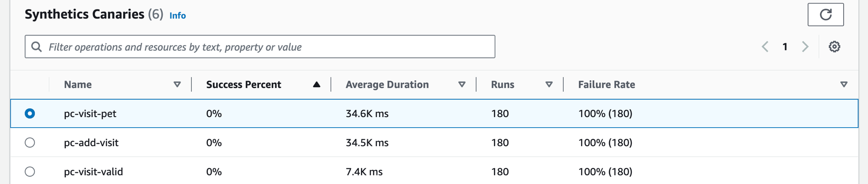
Task: Click the pc-visit-valid canary name
Action: (x=93, y=172)
